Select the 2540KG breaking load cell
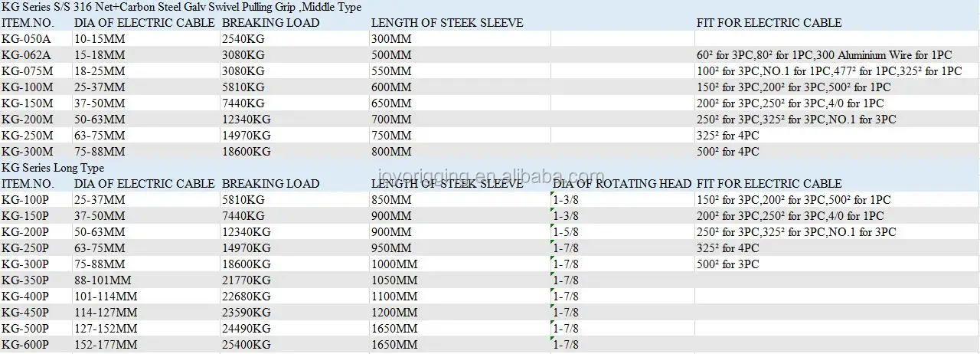Image resolution: width=980 pixels, height=354 pixels. (243, 39)
